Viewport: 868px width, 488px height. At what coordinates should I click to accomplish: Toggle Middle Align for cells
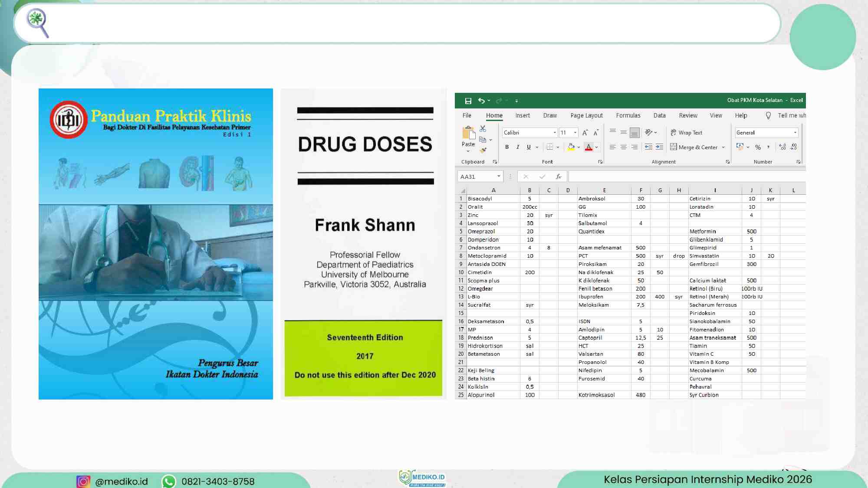point(624,132)
